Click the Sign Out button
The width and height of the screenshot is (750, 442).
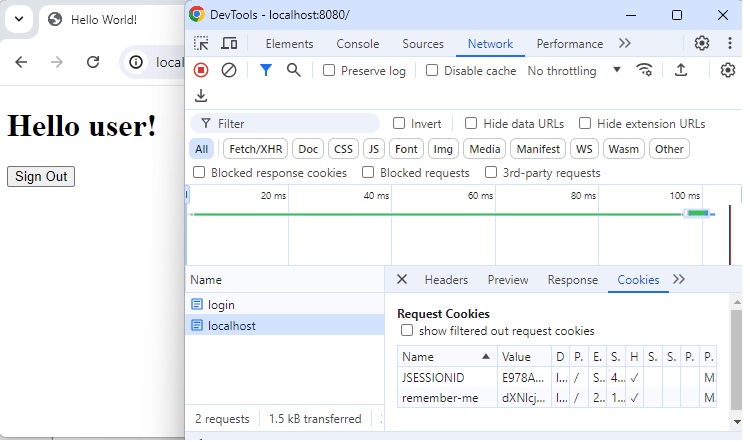(x=41, y=177)
